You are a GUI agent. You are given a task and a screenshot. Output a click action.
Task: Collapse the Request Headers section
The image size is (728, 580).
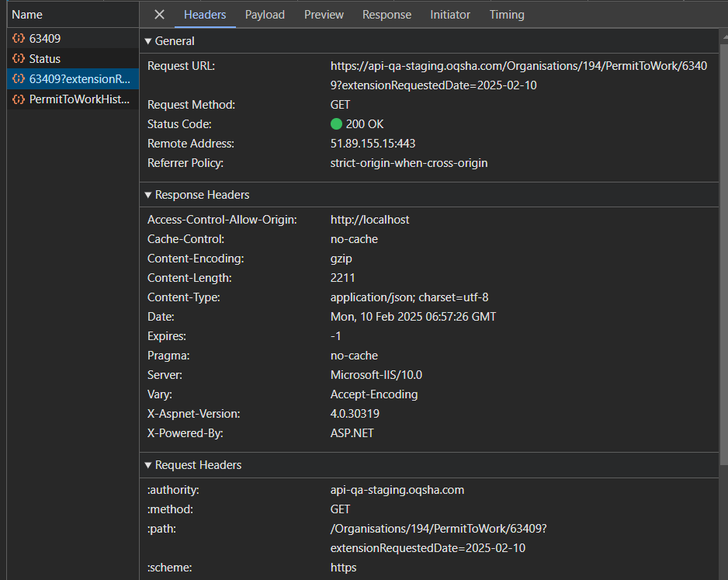click(148, 465)
